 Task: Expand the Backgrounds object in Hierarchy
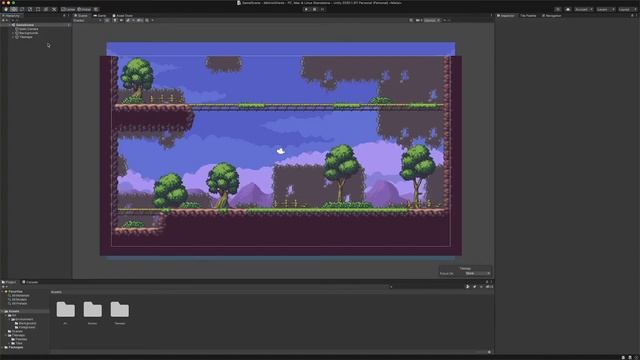[13, 33]
